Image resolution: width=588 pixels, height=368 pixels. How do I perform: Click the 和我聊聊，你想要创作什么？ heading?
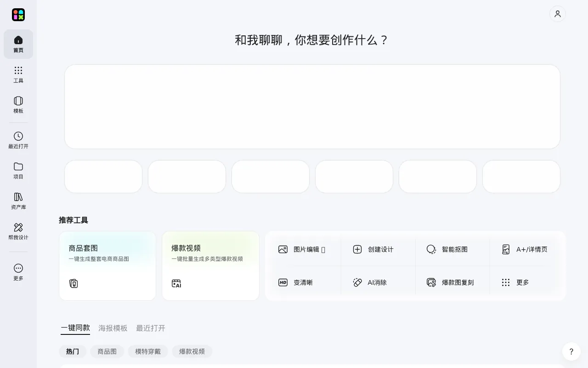312,40
